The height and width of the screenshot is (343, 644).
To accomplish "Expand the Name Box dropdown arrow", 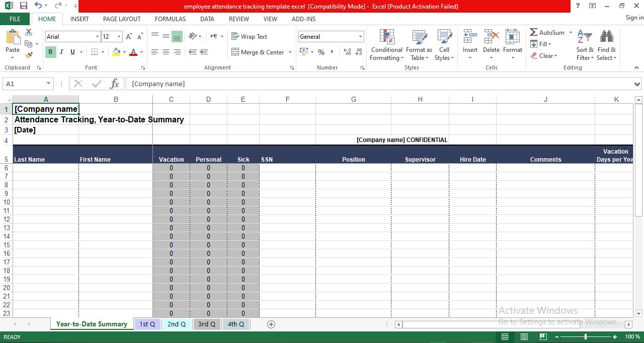I will coord(49,84).
